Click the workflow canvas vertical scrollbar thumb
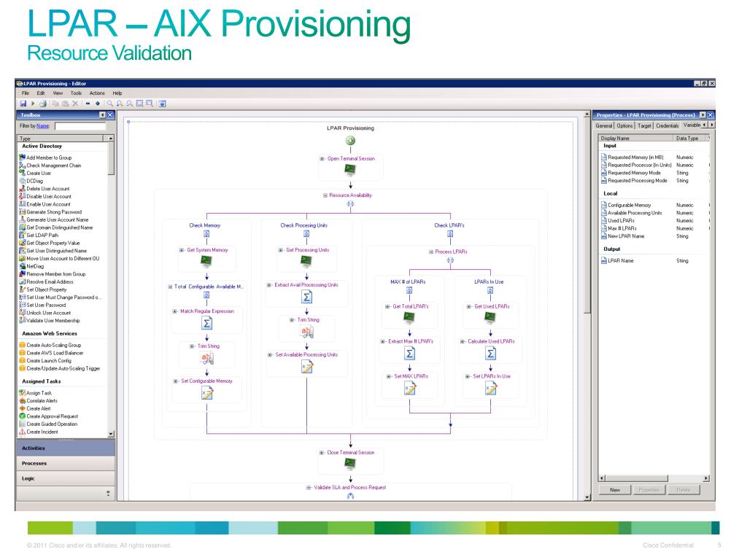This screenshot has height=560, width=747. click(587, 217)
